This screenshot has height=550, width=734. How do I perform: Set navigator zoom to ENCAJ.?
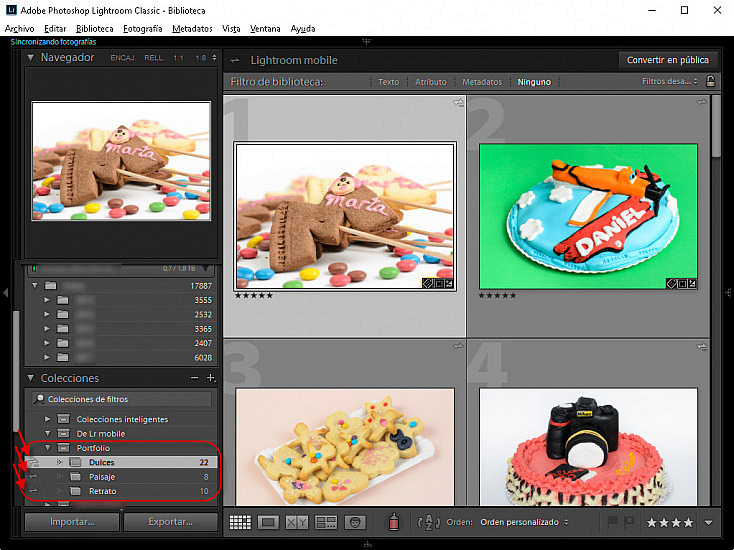pyautogui.click(x=123, y=58)
